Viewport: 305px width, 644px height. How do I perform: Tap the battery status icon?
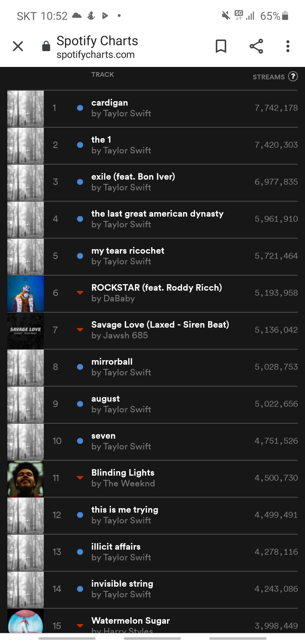[x=285, y=16]
